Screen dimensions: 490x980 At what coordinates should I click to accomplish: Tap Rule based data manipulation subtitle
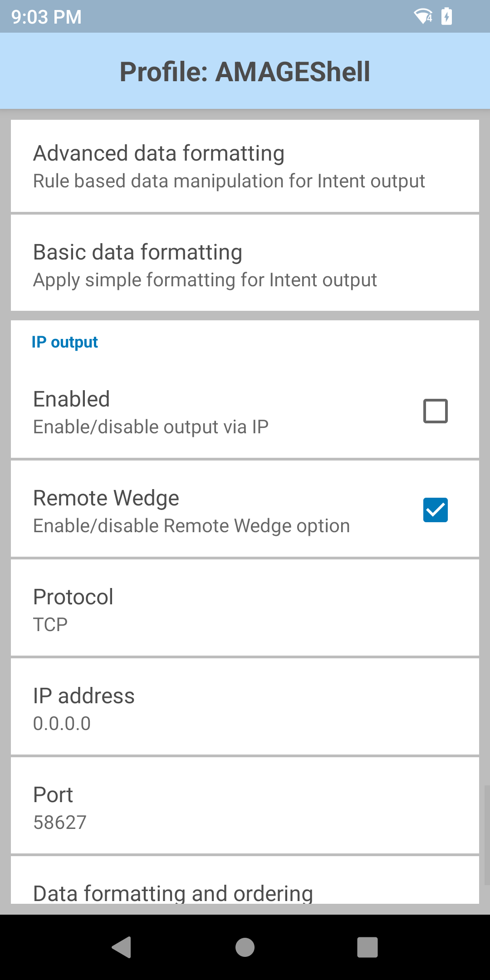229,181
